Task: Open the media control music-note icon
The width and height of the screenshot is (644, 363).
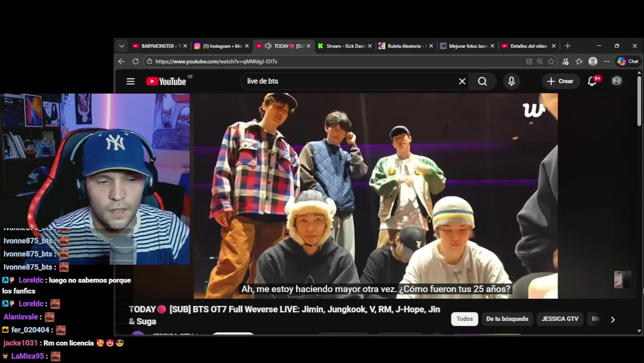Action: 565,61
